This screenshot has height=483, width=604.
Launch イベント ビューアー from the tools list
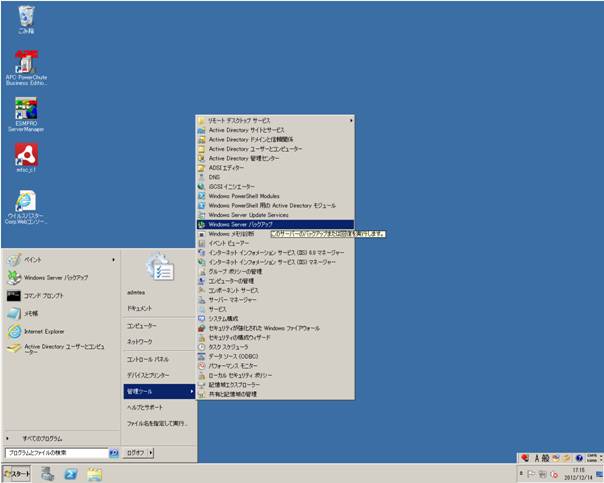click(229, 243)
